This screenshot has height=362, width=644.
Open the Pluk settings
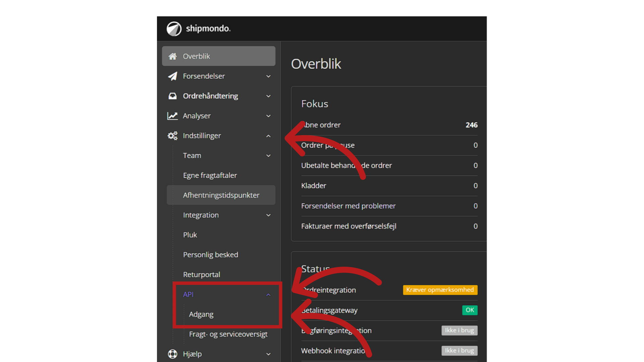pyautogui.click(x=221, y=235)
